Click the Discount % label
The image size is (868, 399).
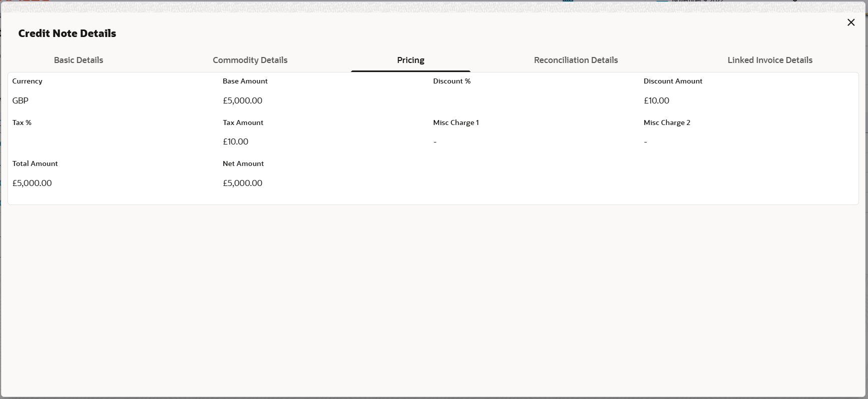[452, 81]
